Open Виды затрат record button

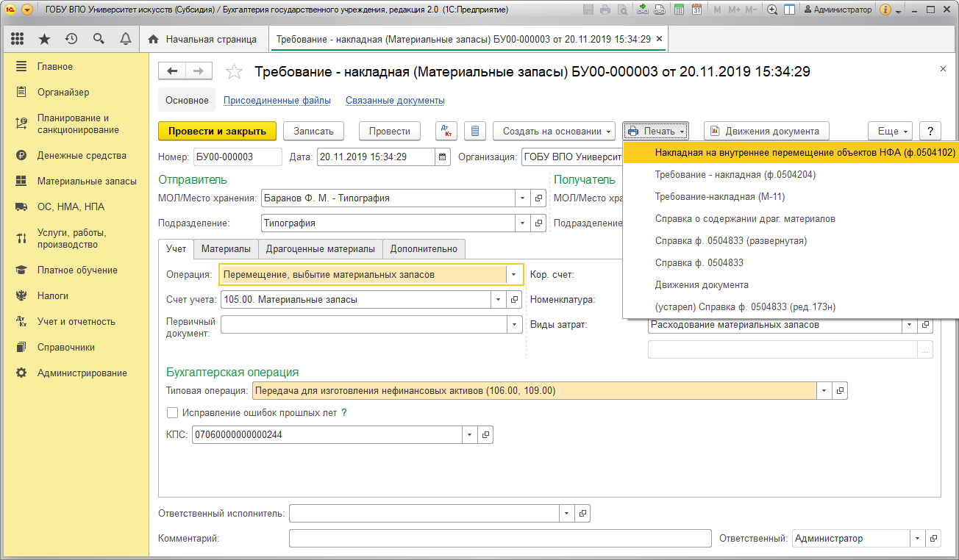pos(926,324)
